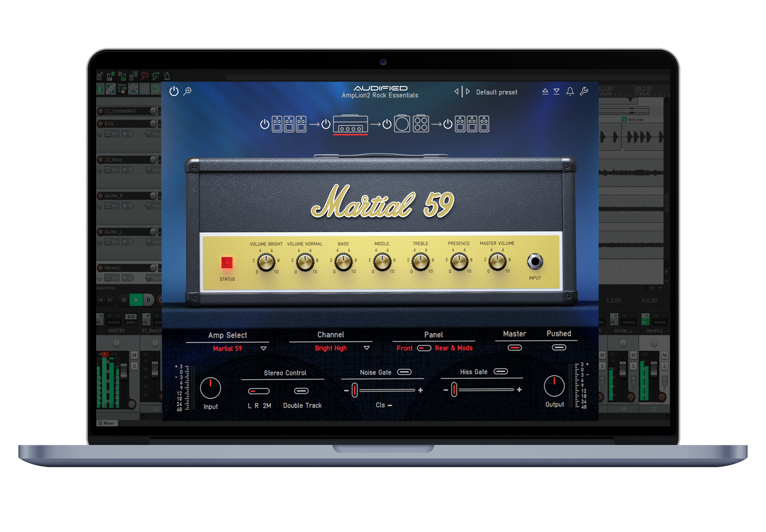Image resolution: width=766 pixels, height=532 pixels.
Task: Toggle the pre-effects pedals power icon
Action: coord(265,124)
